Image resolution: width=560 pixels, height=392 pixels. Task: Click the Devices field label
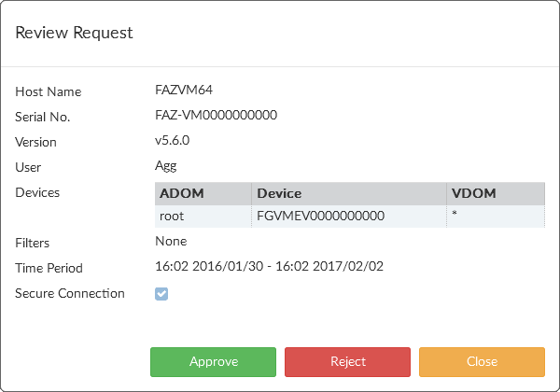tap(37, 192)
